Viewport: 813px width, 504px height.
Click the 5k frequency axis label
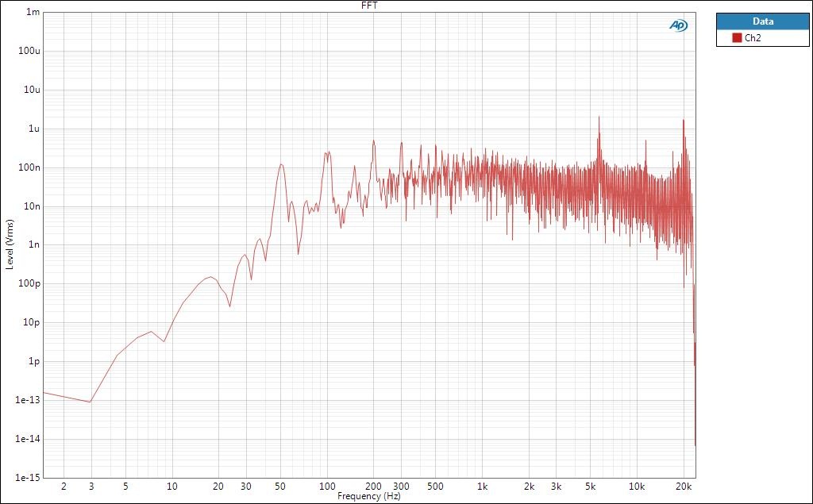pos(591,487)
